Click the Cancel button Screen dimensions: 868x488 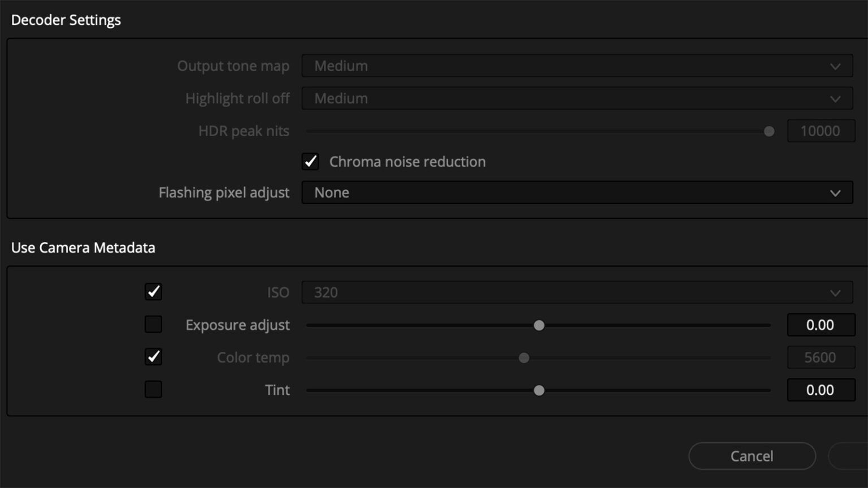coord(752,456)
